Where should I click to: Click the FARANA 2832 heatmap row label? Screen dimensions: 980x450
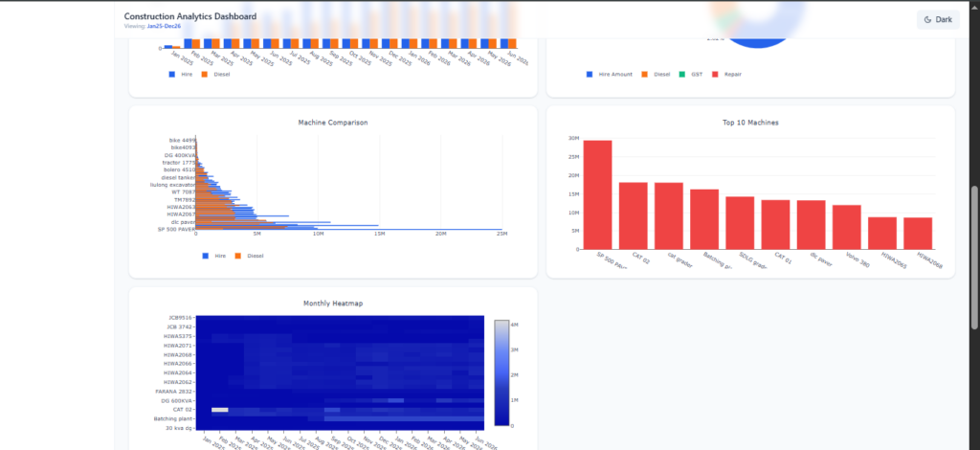174,392
